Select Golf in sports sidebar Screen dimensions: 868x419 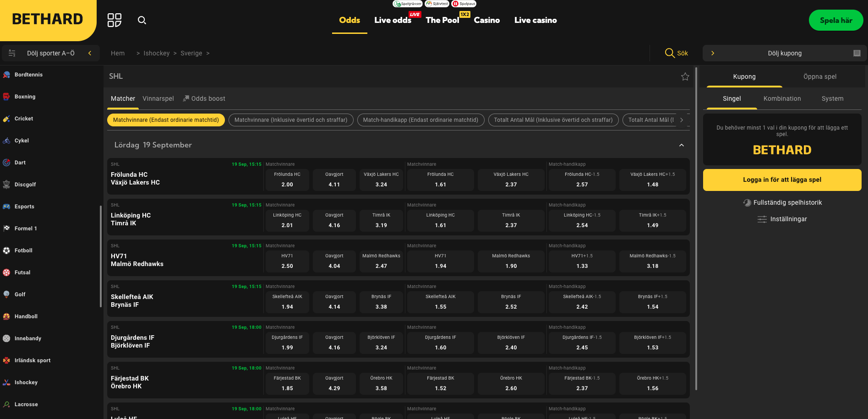[20, 294]
